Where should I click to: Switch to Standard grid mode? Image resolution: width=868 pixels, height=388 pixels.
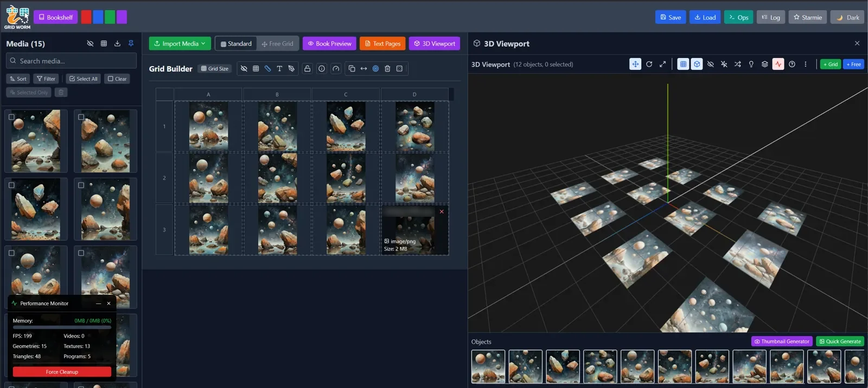coord(236,43)
